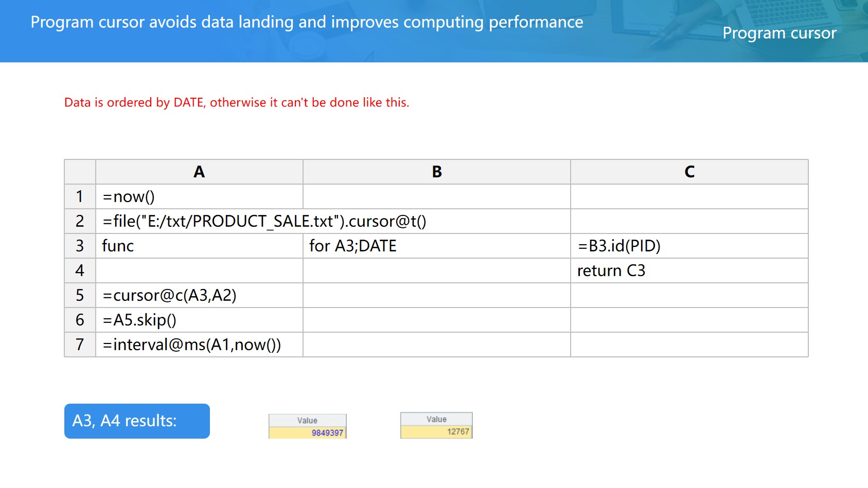The image size is (868, 488).
Task: Click the 'A3, A4 results:' button
Action: 137,421
